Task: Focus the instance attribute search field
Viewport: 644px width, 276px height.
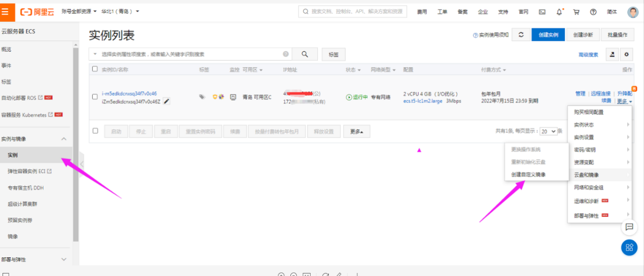Action: pyautogui.click(x=191, y=54)
